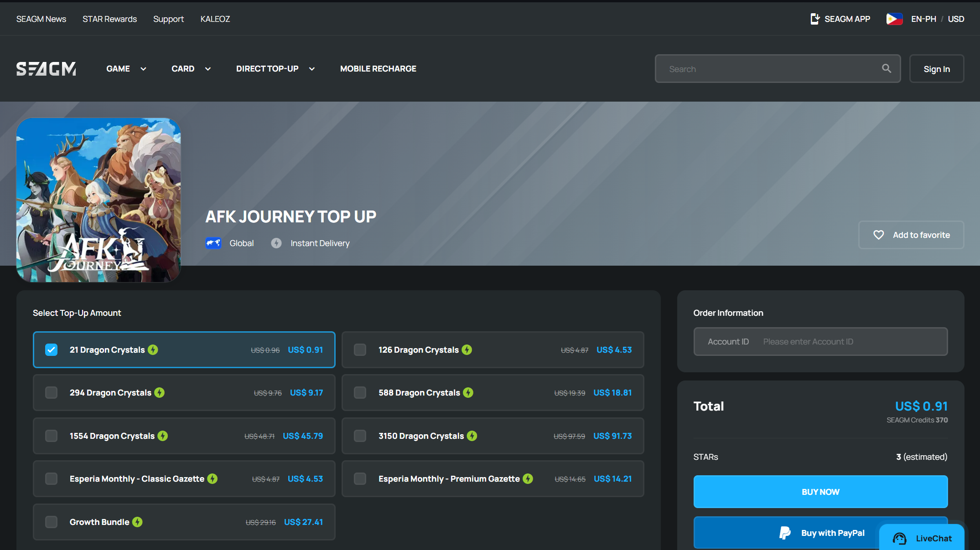Check the 294 Dragon Crystals checkbox
Image resolution: width=980 pixels, height=550 pixels.
[x=52, y=392]
